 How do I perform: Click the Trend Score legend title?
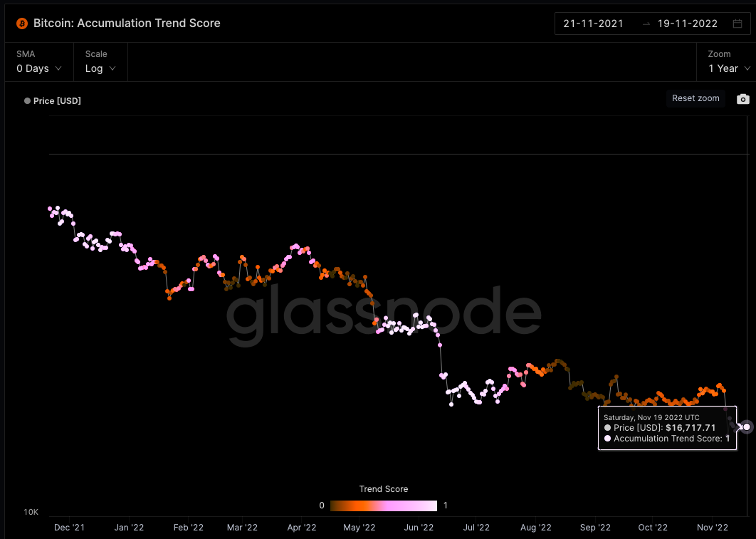tap(384, 489)
